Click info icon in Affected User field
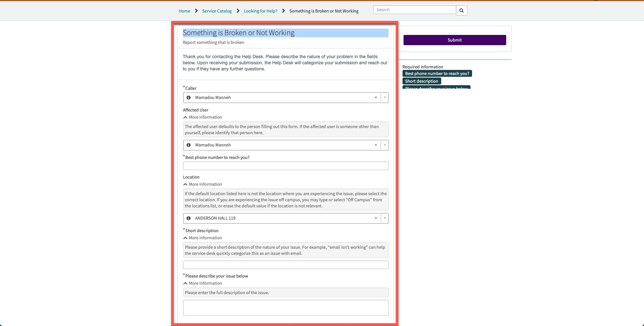 (189, 145)
